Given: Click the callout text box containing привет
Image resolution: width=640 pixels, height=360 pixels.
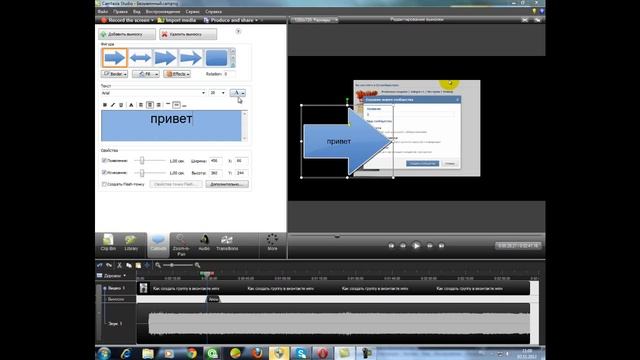Looking at the screenshot, I should pyautogui.click(x=171, y=126).
